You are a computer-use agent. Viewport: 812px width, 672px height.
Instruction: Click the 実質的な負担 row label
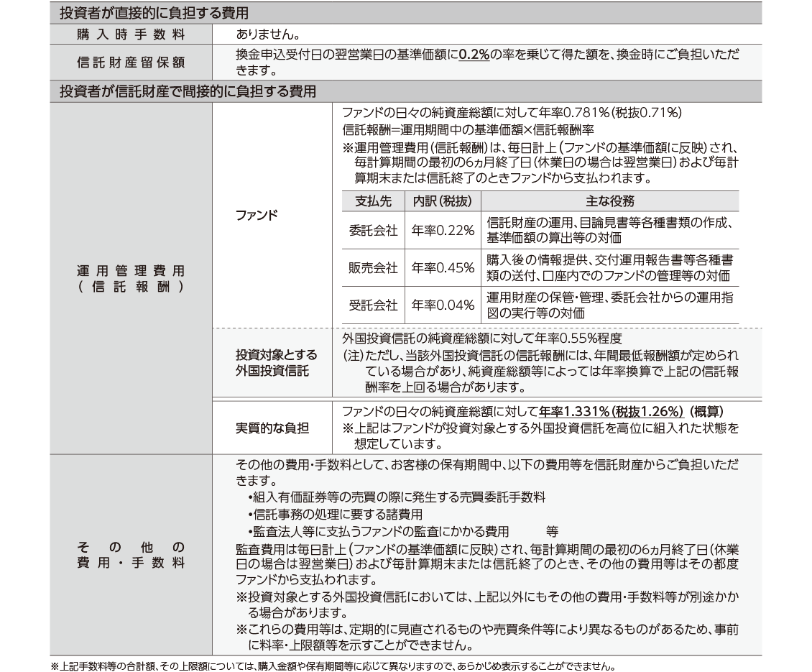click(x=272, y=428)
